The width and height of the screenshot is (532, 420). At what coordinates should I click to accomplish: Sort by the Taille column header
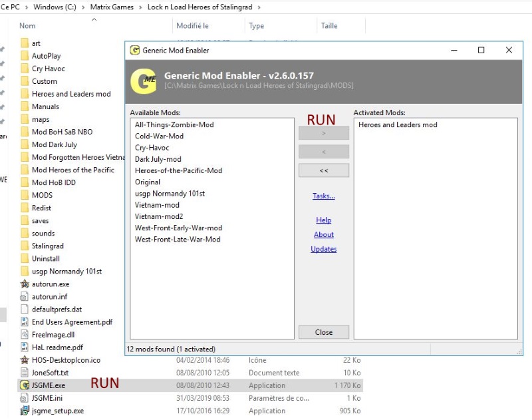point(329,26)
